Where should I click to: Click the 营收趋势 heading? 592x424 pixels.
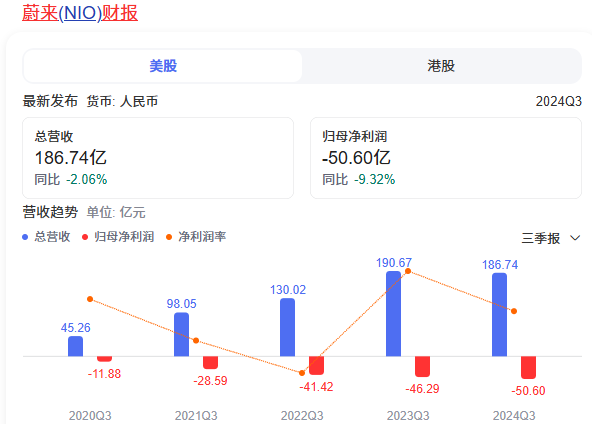tap(50, 212)
